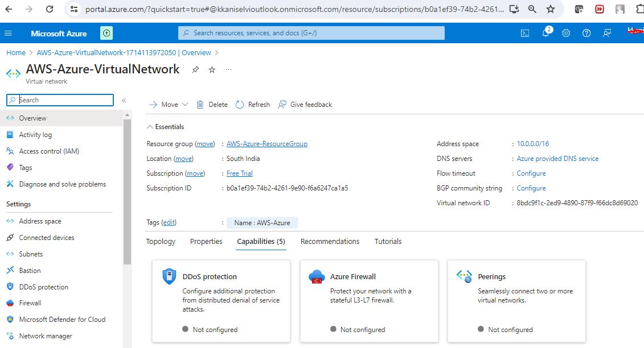Viewport: 644px width, 348px height.
Task: Open the notifications bell icon
Action: pos(545,33)
